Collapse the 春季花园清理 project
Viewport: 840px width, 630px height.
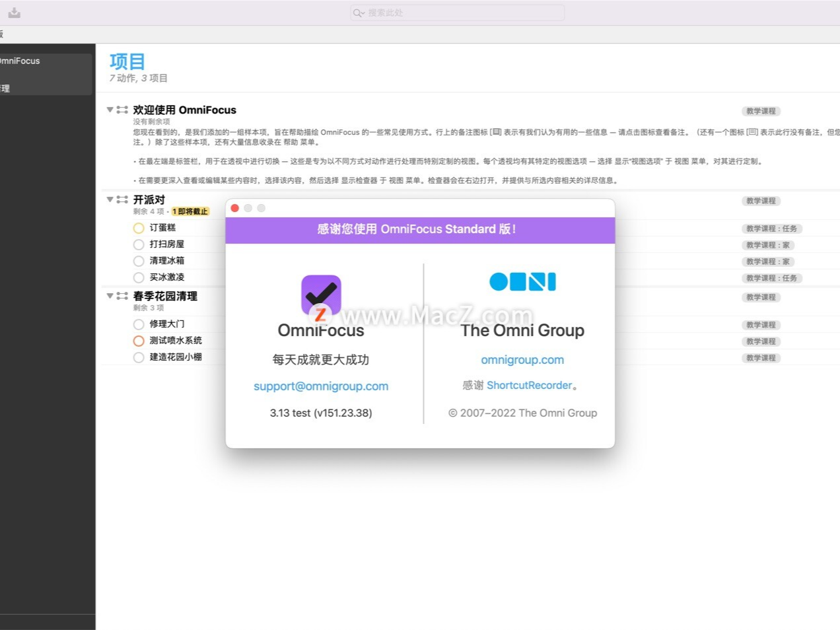(110, 296)
